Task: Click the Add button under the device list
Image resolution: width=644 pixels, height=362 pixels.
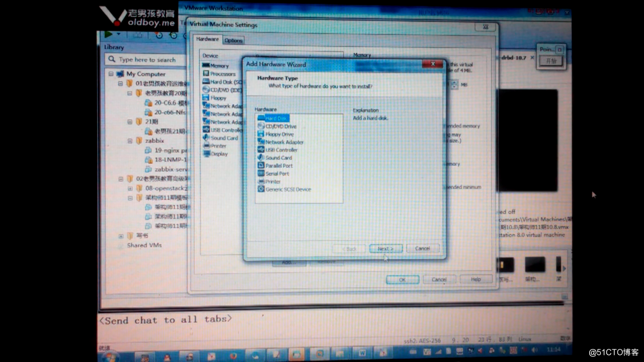Action: point(288,262)
